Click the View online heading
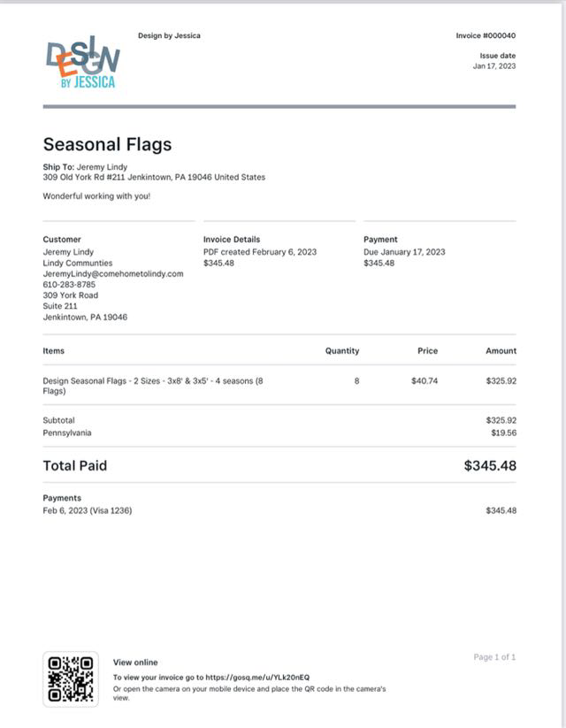This screenshot has height=728, width=566. click(x=135, y=663)
